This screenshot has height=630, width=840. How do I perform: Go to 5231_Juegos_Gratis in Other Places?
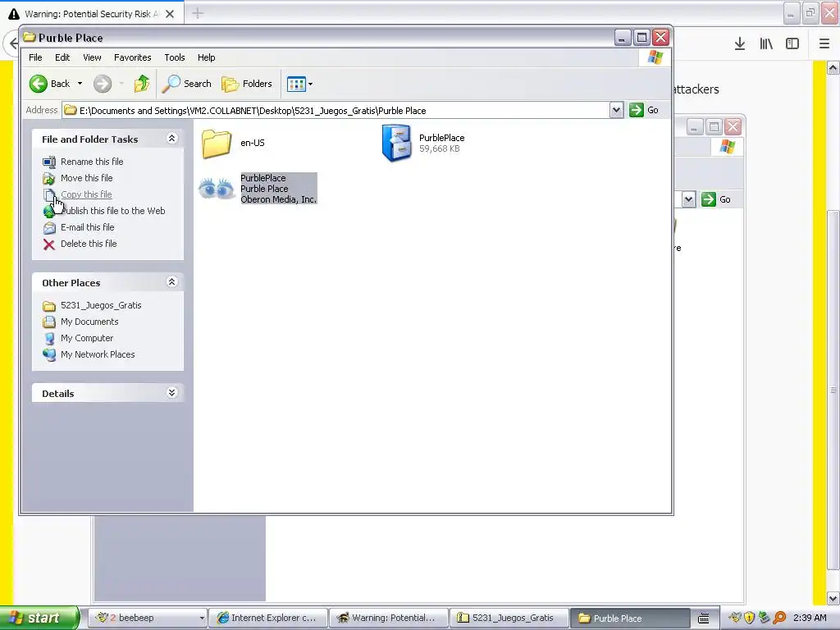coord(101,305)
